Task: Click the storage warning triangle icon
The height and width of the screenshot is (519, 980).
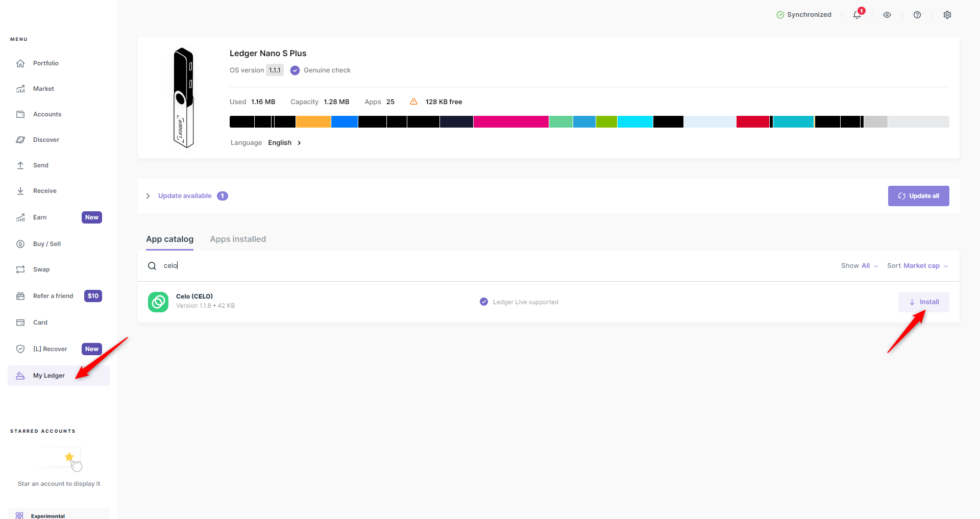Action: point(413,102)
